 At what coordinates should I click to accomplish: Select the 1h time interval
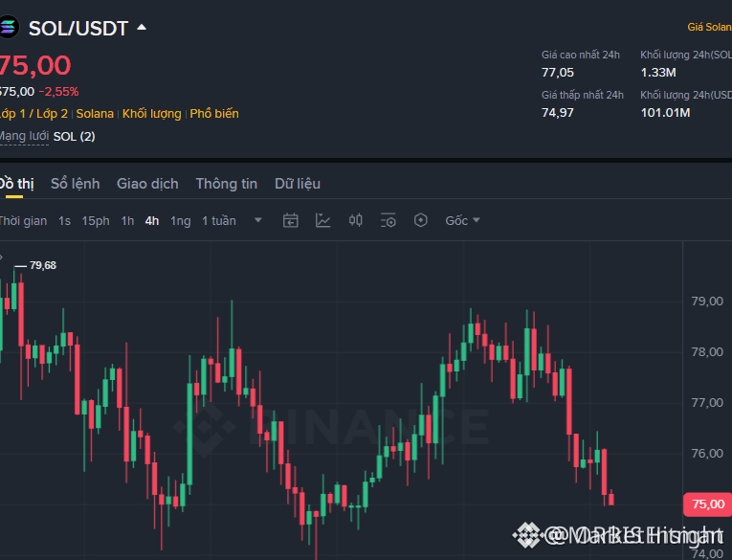tap(127, 220)
